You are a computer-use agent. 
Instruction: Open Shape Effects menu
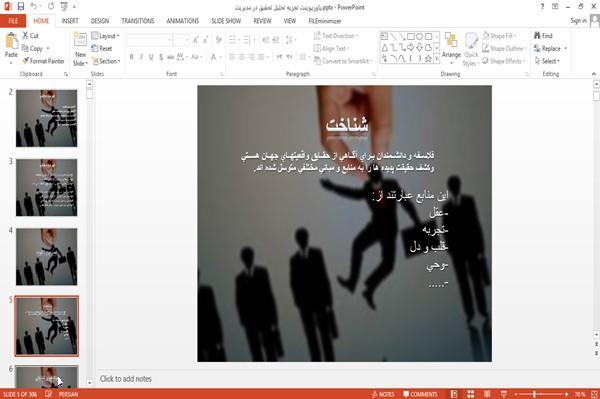pyautogui.click(x=503, y=61)
